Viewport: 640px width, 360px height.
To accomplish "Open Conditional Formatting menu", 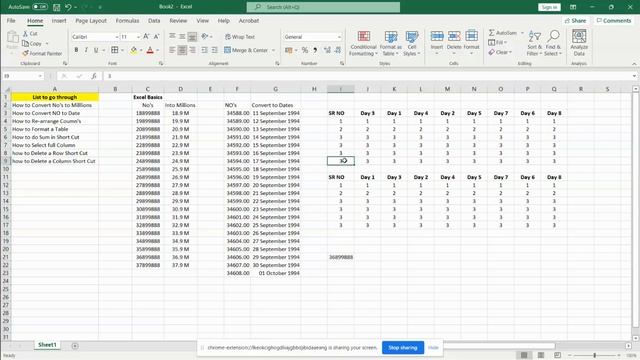I will [x=363, y=43].
